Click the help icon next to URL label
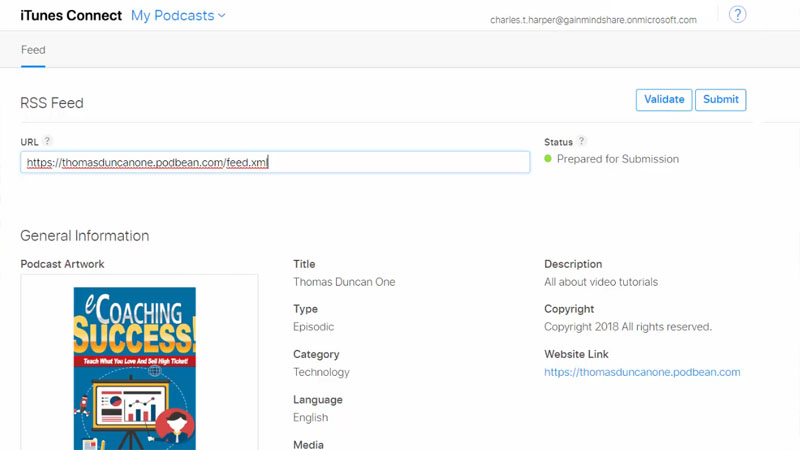800x450 pixels. [x=47, y=142]
